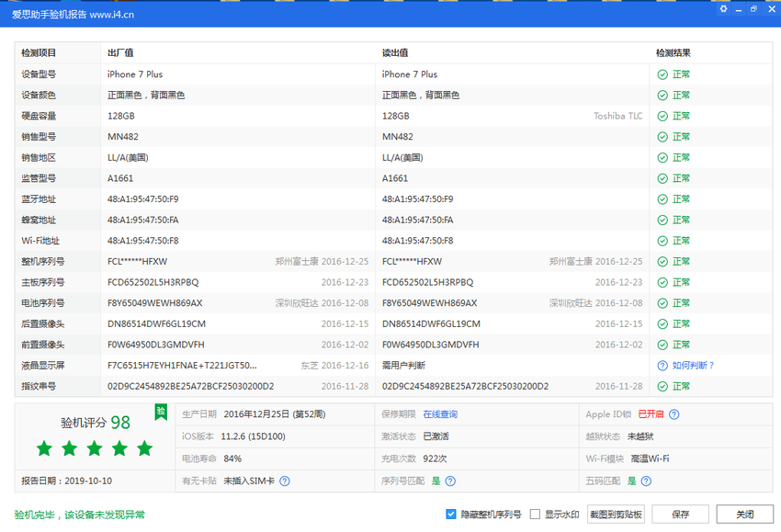Screen dimensions: 781x532
Task: Uncheck 隐藏整机序列号 checkbox
Action: pos(451,514)
